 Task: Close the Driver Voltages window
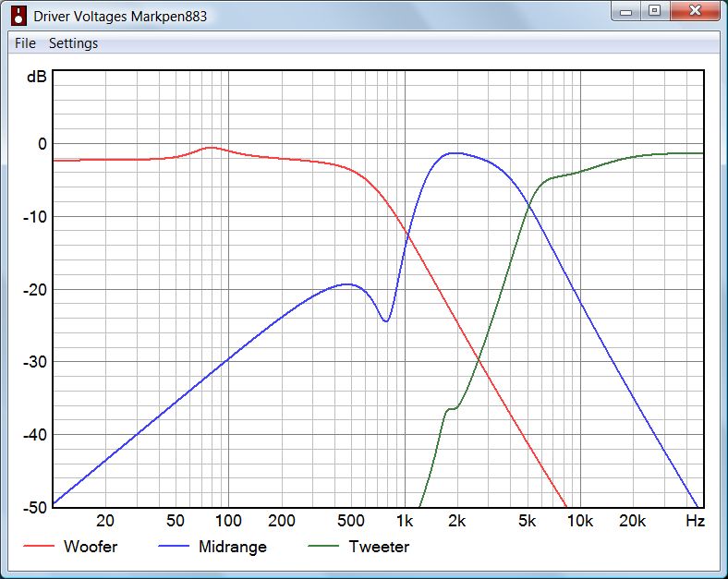pos(695,11)
